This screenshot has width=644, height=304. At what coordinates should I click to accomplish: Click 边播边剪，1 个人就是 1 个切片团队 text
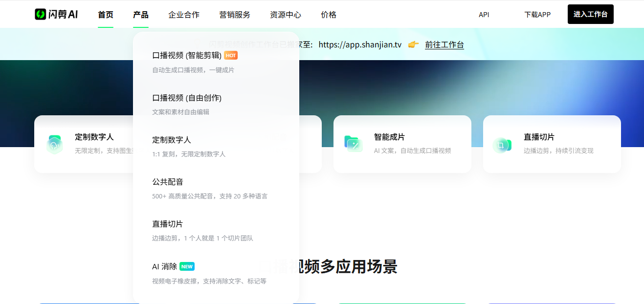point(202,238)
